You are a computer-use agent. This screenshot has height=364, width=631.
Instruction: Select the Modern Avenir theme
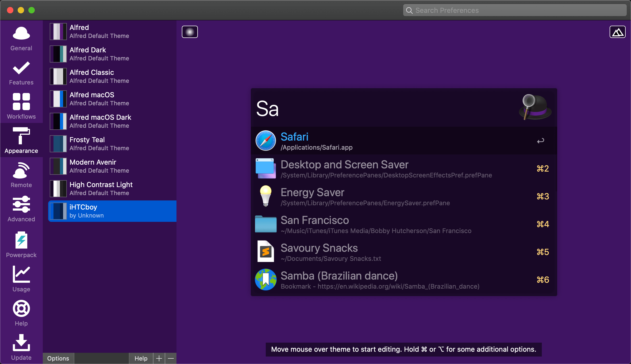[112, 166]
